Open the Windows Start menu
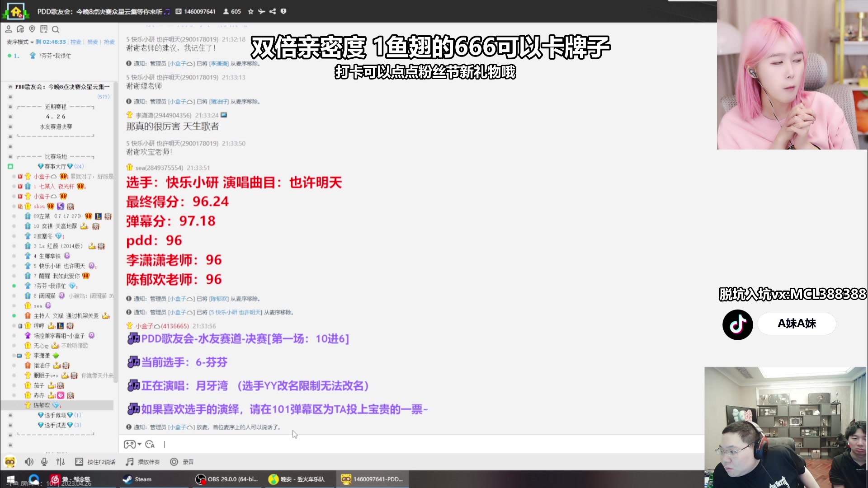 pyautogui.click(x=11, y=479)
